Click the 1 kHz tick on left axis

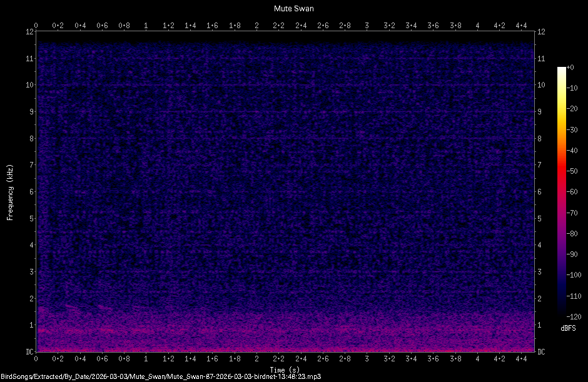33,325
